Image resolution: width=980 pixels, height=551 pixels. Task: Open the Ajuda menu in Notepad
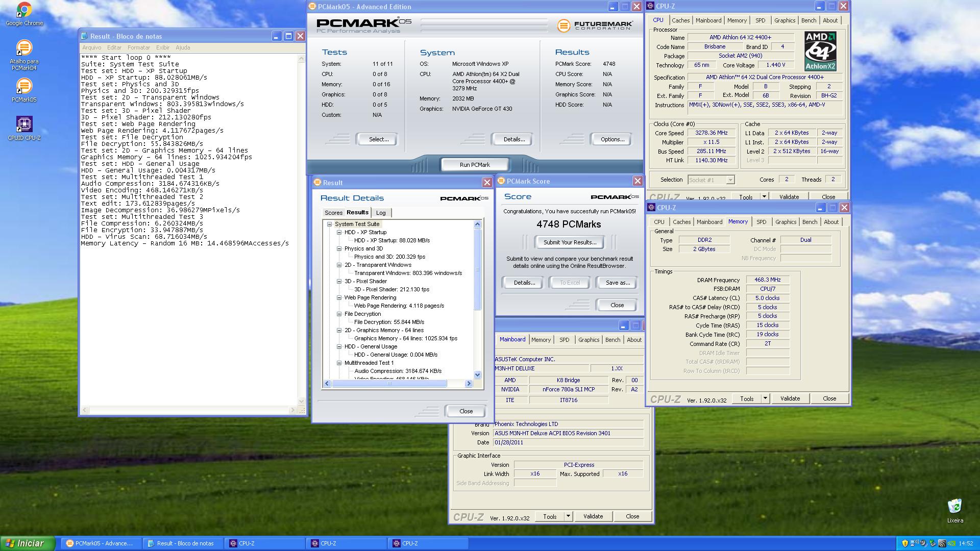coord(183,47)
